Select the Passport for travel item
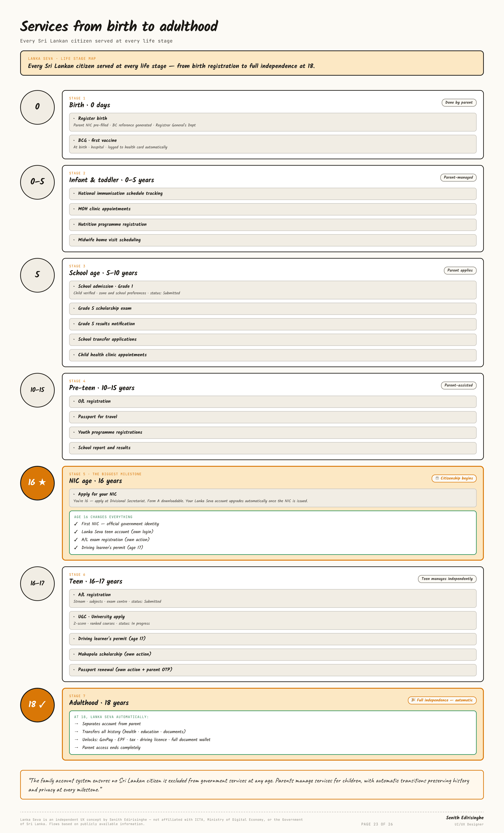The width and height of the screenshot is (504, 833). tap(273, 417)
